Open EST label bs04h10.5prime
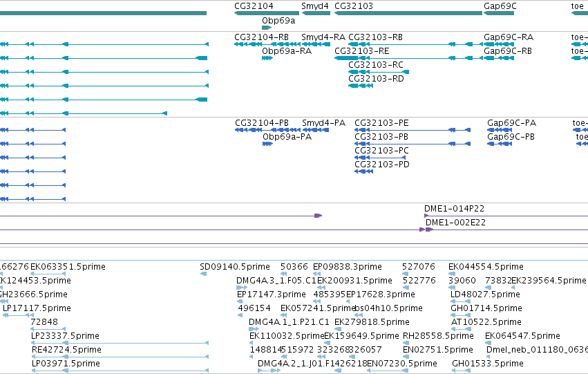Viewport: 588px width, 374px height. 388,308
